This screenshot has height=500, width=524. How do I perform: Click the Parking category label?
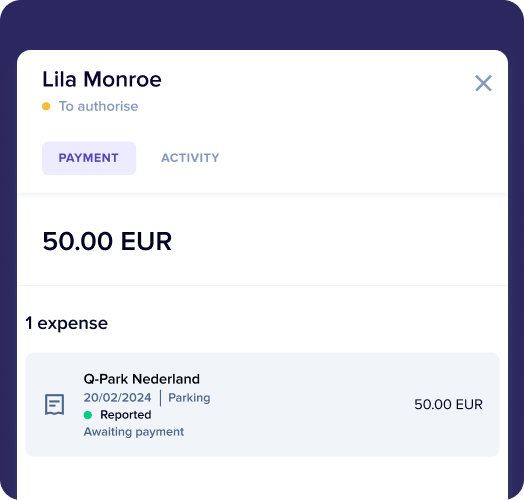pyautogui.click(x=189, y=398)
